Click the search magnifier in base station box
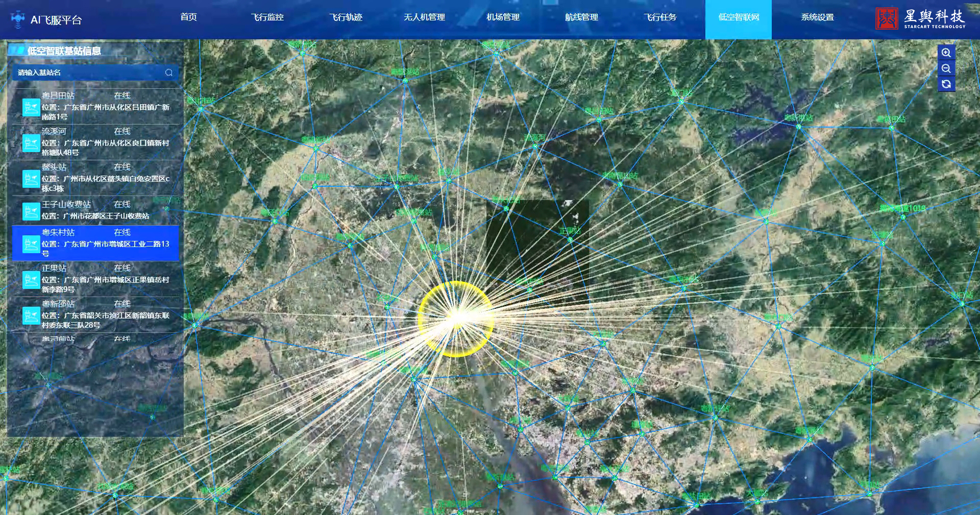980x515 pixels. pos(169,72)
